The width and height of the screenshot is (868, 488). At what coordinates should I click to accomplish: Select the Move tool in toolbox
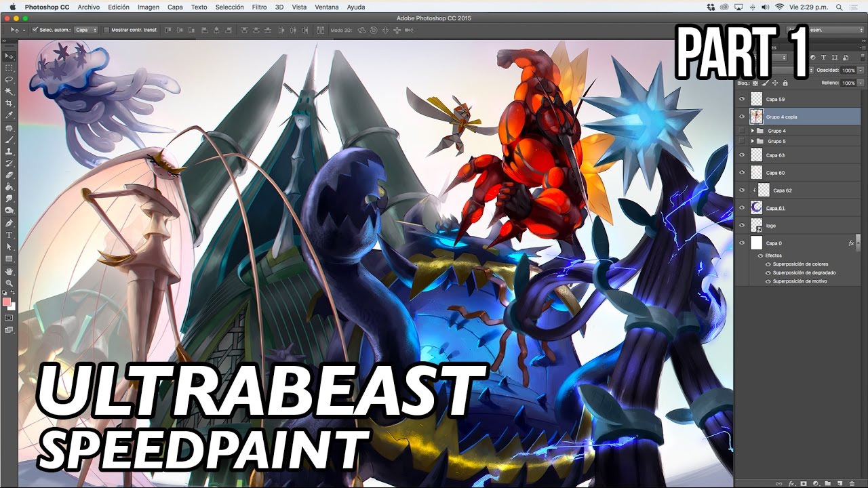(9, 56)
